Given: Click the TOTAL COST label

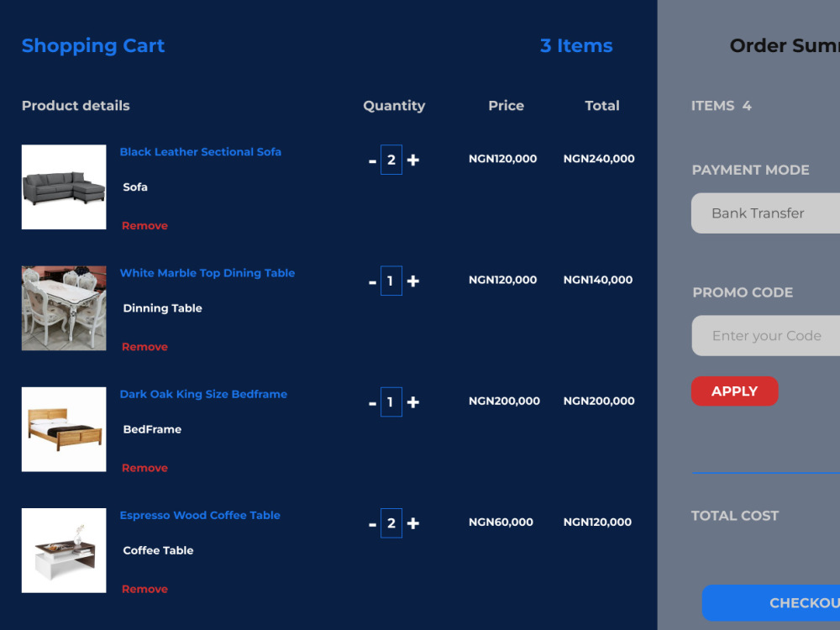Looking at the screenshot, I should tap(735, 516).
